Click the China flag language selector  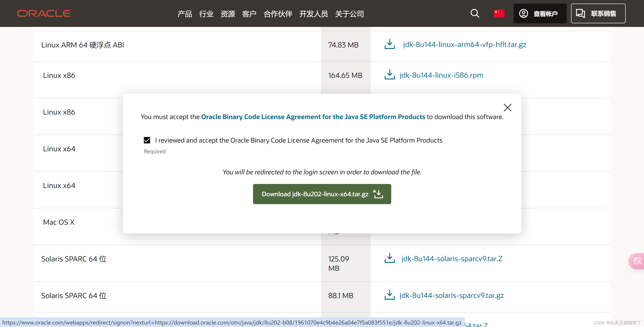tap(499, 13)
